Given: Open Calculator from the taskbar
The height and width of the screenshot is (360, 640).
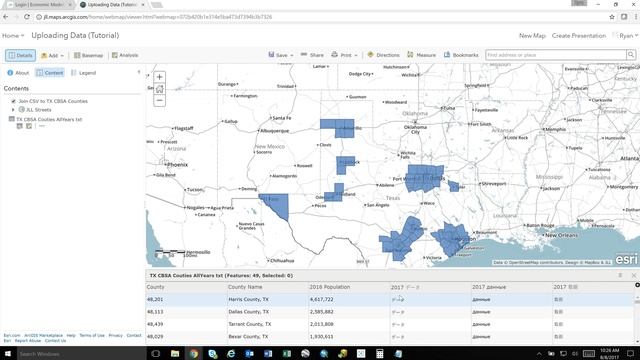Looking at the screenshot, I should point(380,353).
